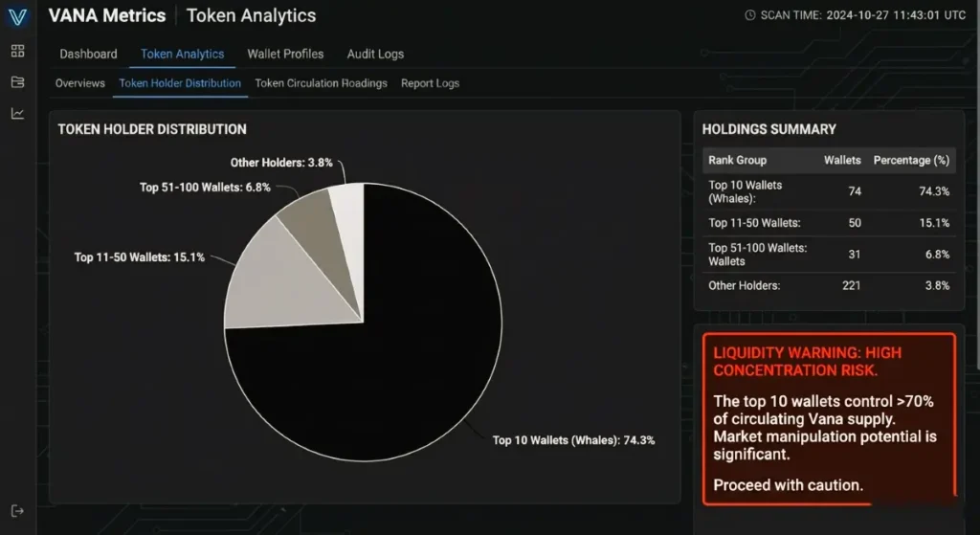Switch to the Dashboard tab
This screenshot has height=535, width=980.
[88, 54]
